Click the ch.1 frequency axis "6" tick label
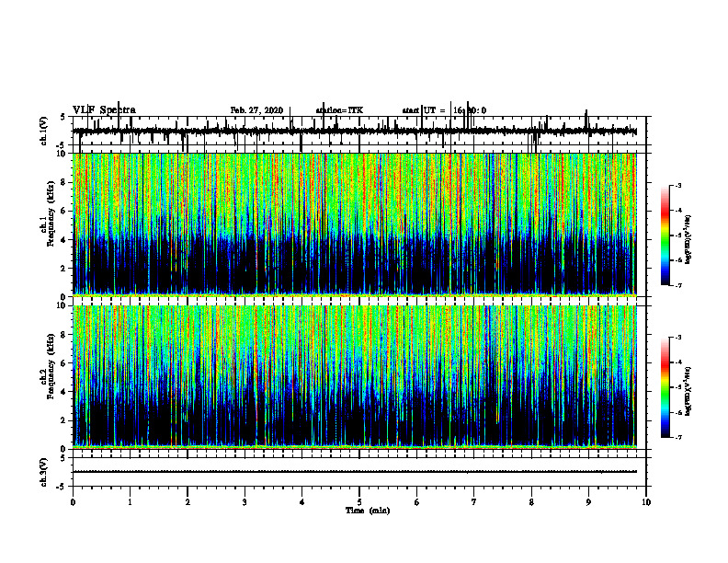Viewport: 728px width, 563px height. click(64, 211)
